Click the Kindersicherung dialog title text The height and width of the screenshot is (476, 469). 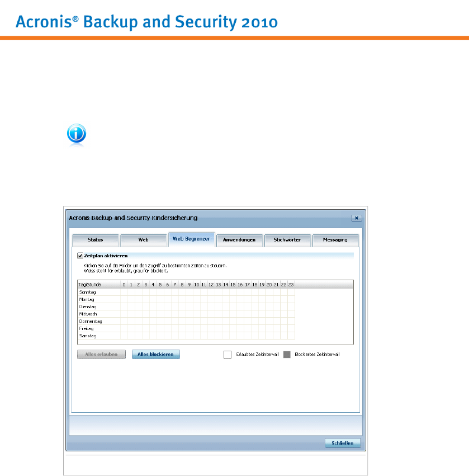pyautogui.click(x=133, y=218)
